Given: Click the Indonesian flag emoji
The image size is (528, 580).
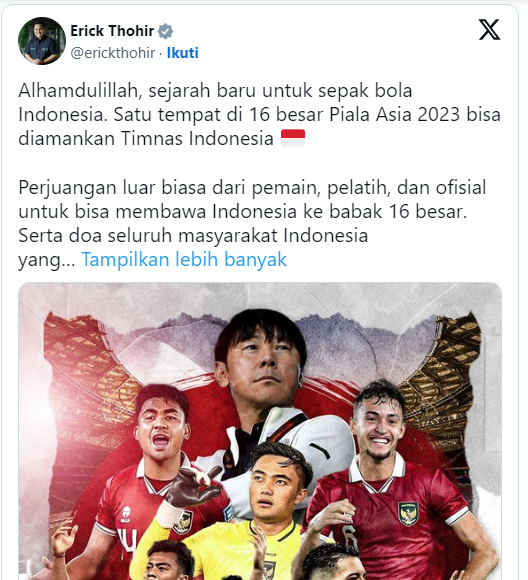Looking at the screenshot, I should tap(293, 138).
